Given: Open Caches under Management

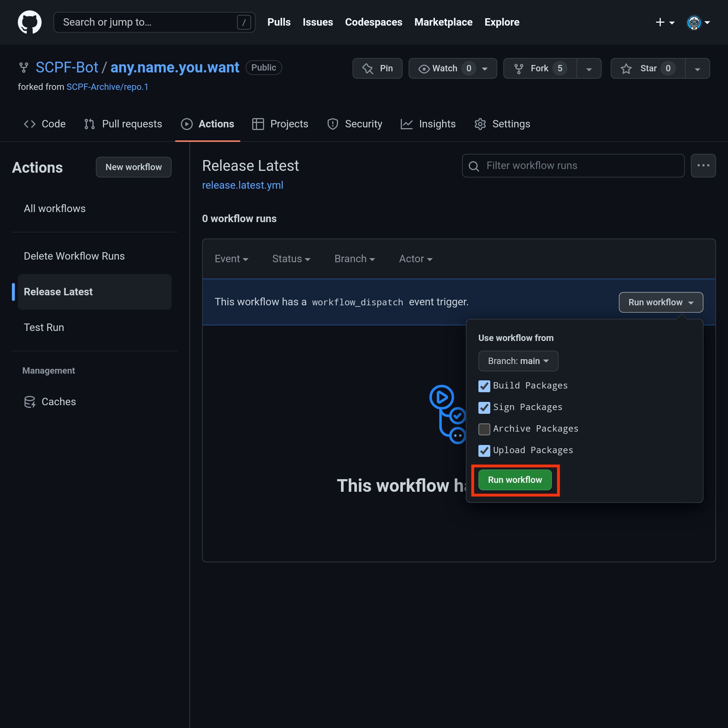Looking at the screenshot, I should 58,402.
